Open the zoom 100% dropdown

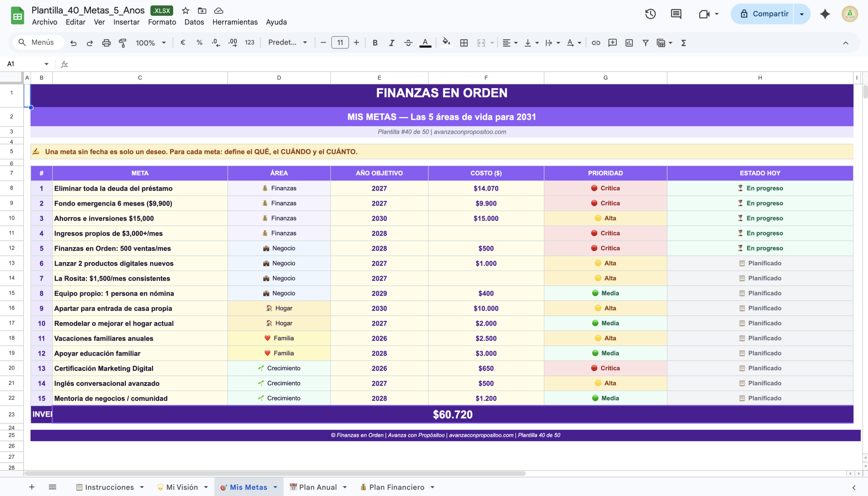pyautogui.click(x=151, y=43)
